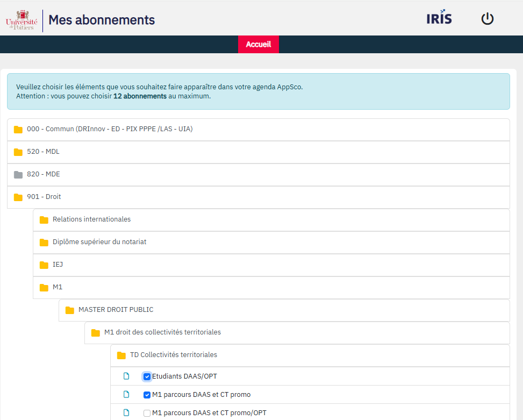
Task: Collapse the M1 folder row
Action: 58,287
